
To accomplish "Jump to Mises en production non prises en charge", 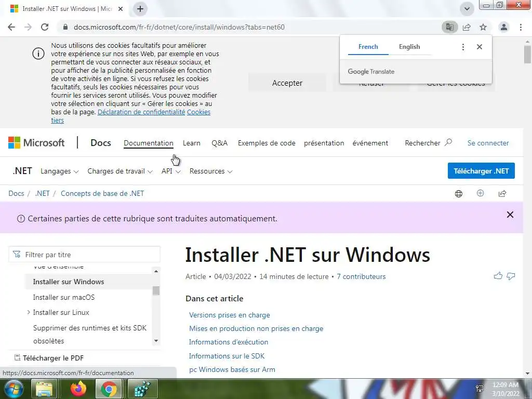I will [256, 328].
